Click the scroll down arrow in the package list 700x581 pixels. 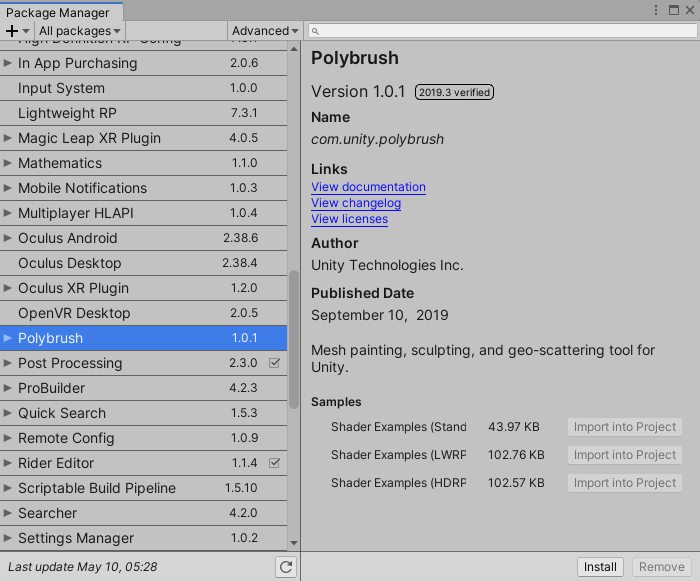(x=294, y=543)
